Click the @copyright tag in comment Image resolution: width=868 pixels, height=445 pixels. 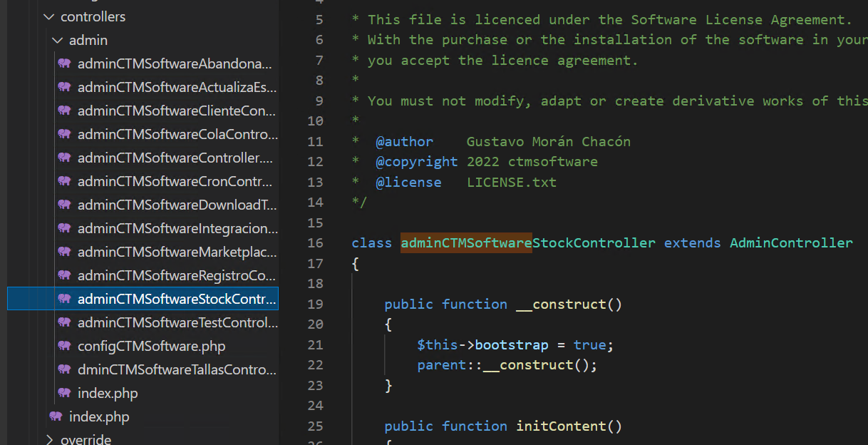pyautogui.click(x=417, y=162)
